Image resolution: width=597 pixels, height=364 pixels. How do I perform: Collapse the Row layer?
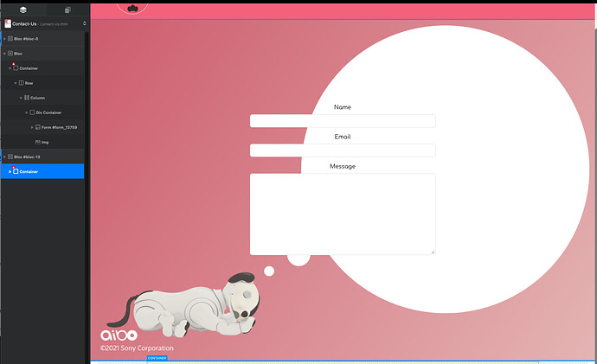(16, 83)
